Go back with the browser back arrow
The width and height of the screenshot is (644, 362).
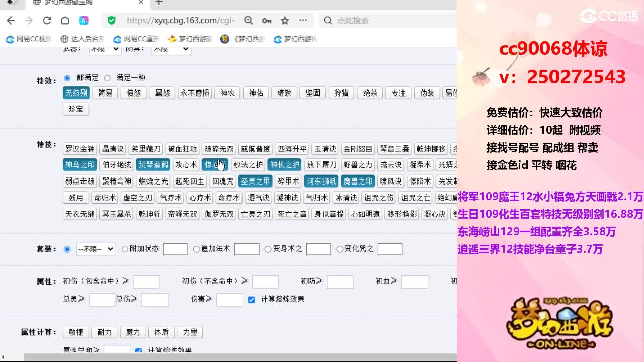11,20
